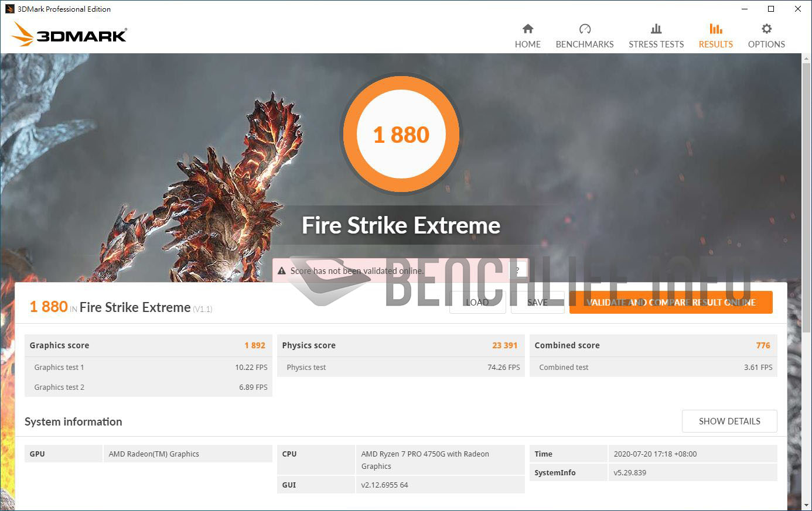
Task: Click the overall score circle showing 1880
Action: click(401, 134)
